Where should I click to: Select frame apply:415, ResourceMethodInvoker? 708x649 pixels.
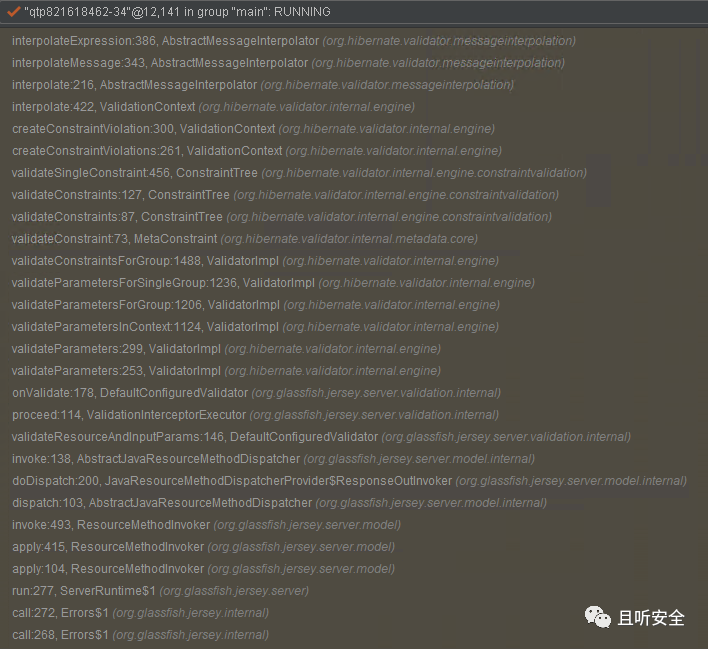(204, 547)
